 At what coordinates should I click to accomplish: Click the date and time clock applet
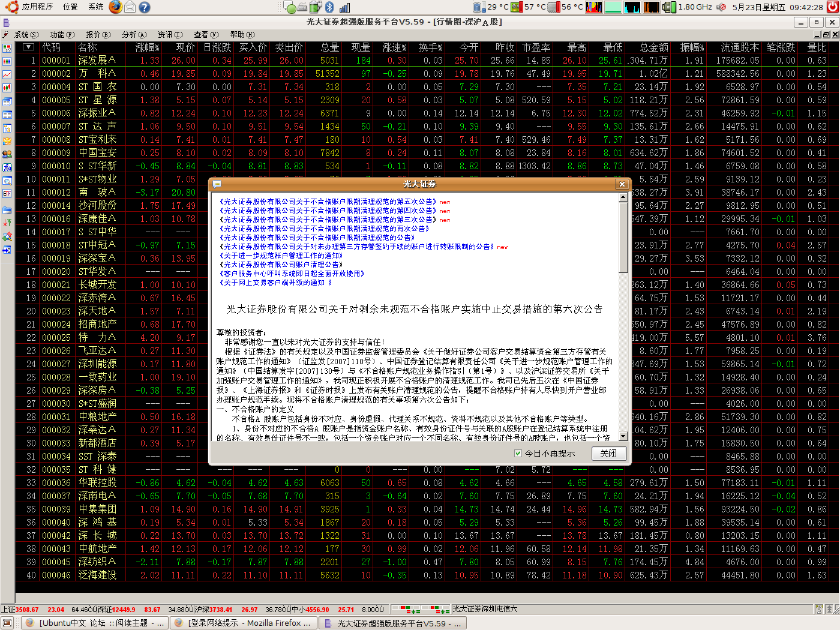pyautogui.click(x=778, y=7)
